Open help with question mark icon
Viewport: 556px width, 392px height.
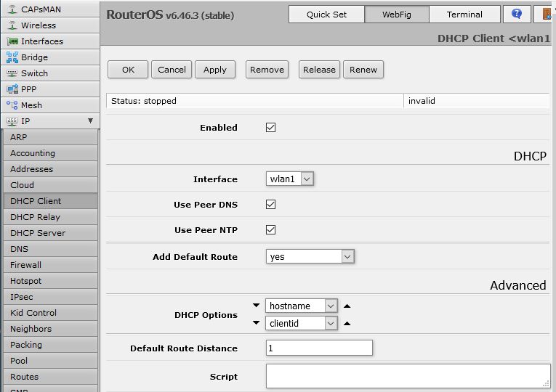[x=517, y=15]
